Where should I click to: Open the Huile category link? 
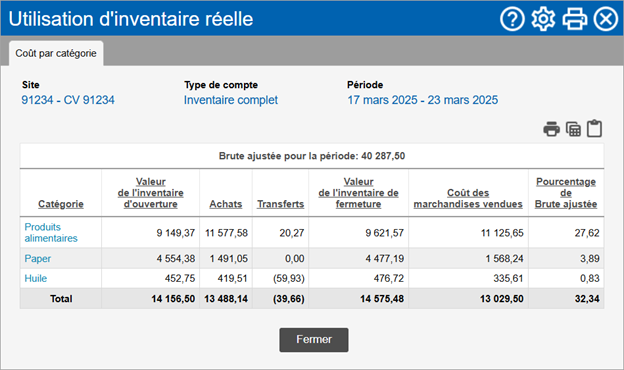[x=36, y=278]
